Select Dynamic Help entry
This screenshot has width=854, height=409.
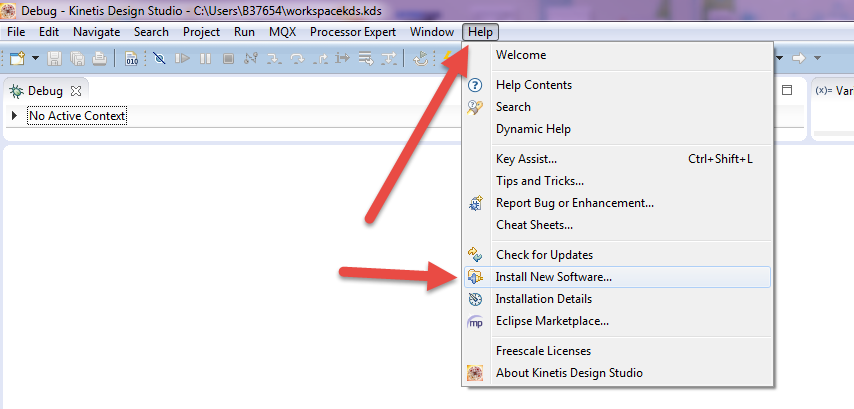(x=617, y=129)
